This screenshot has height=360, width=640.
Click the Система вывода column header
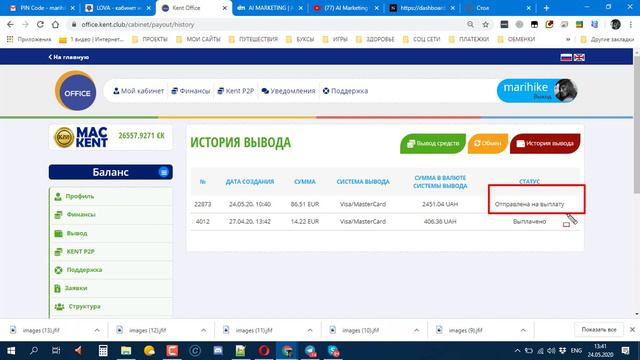[x=363, y=182]
